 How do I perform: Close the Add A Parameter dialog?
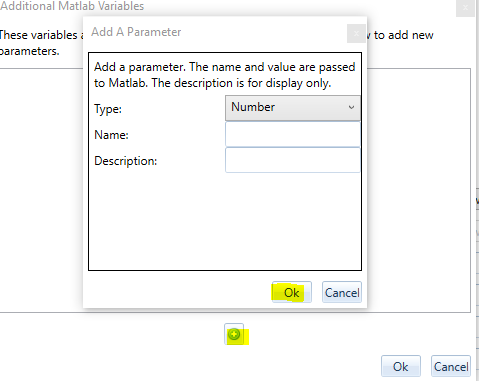(356, 33)
